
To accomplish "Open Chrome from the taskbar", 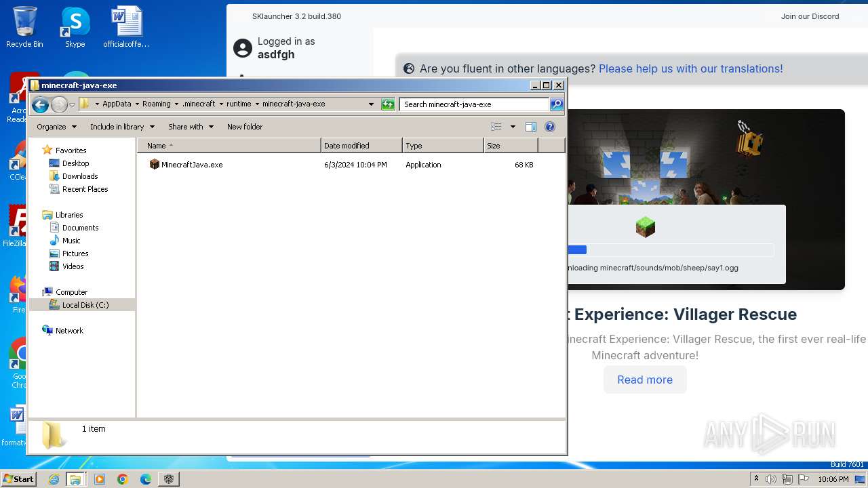I will (x=123, y=479).
